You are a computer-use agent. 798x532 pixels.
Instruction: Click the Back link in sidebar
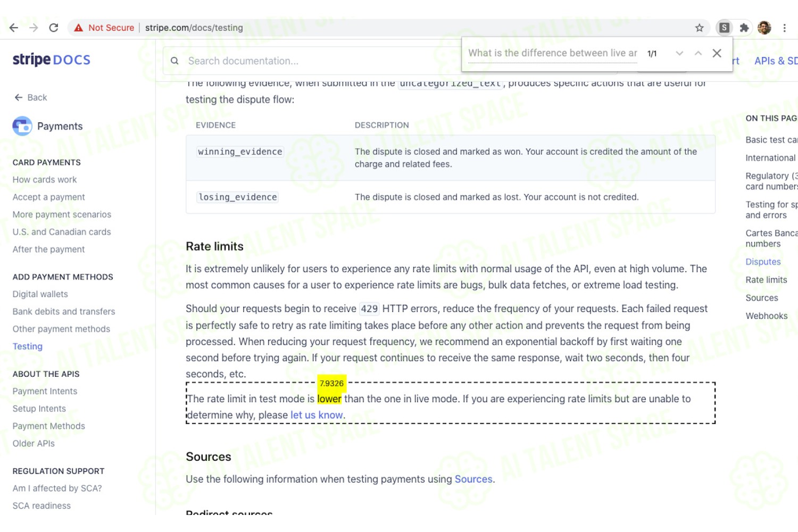pos(31,97)
